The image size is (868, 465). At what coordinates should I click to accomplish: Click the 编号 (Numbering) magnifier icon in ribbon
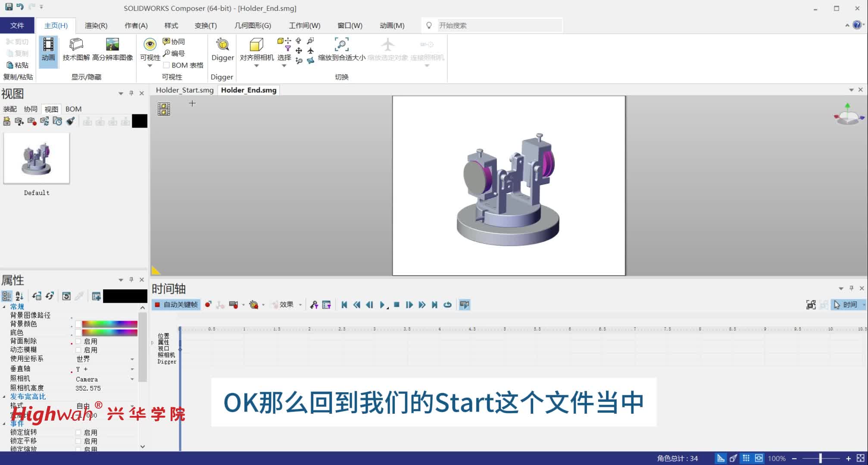tap(166, 53)
